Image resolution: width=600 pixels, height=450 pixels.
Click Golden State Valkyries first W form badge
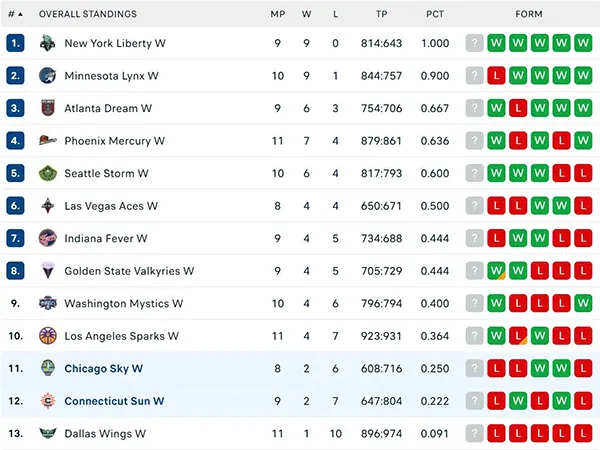click(x=496, y=271)
